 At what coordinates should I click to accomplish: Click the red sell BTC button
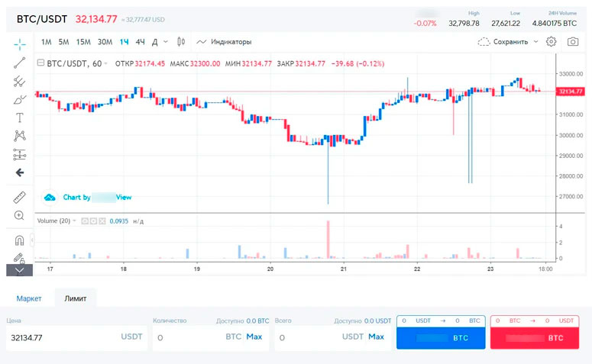click(x=535, y=337)
